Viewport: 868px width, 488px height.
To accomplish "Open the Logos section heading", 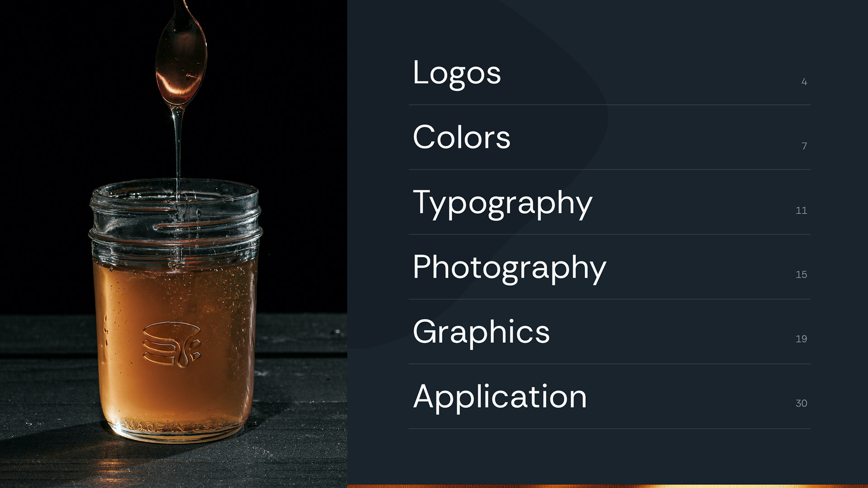I will (457, 74).
